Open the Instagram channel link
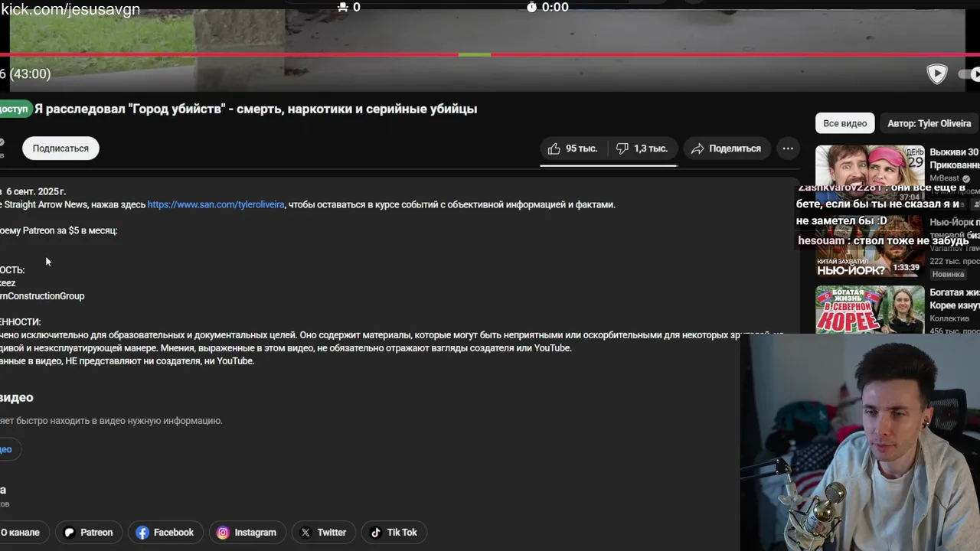980x551 pixels. 247,533
